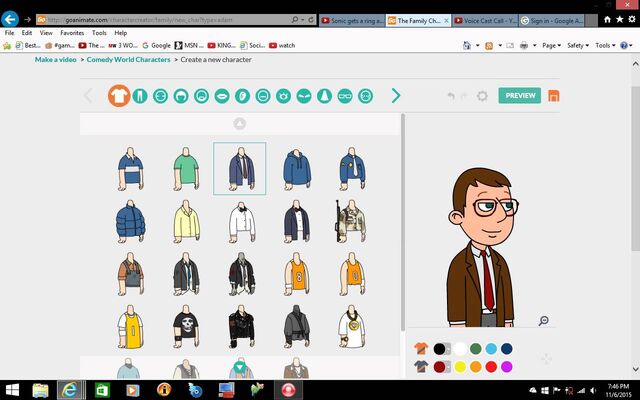The height and width of the screenshot is (400, 640).
Task: Open the watch favorites bar link
Action: tap(282, 45)
